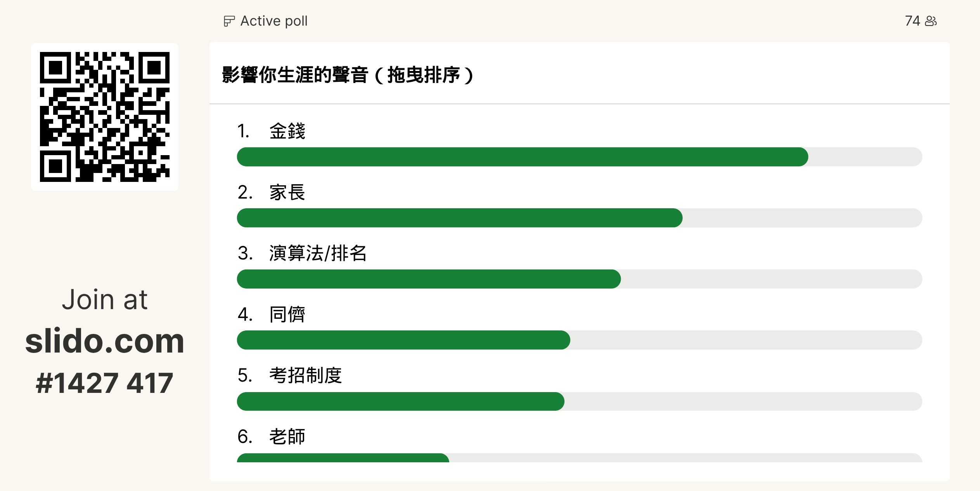Select the 考招制度 ranking label

pos(305,375)
